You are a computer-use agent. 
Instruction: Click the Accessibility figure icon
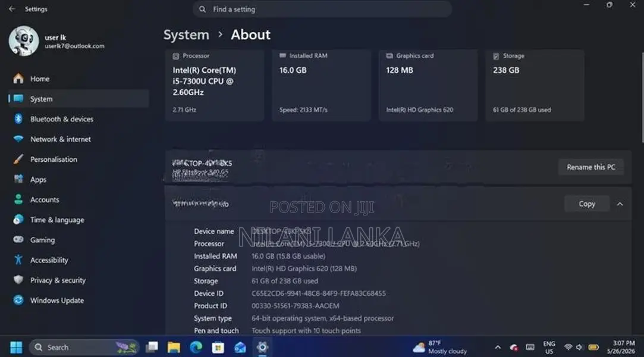[x=18, y=259]
